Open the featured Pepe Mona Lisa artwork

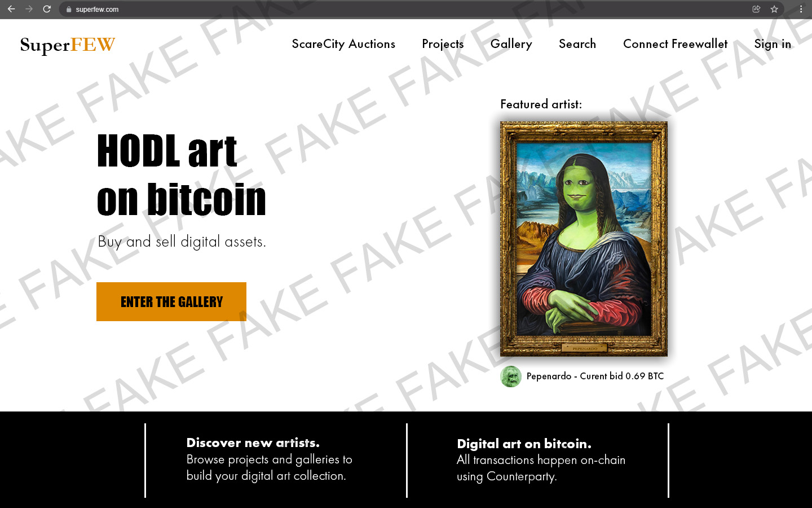pos(584,239)
